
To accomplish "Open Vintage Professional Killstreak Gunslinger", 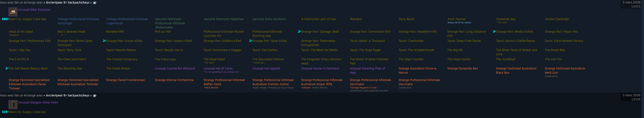I will [78, 21].
